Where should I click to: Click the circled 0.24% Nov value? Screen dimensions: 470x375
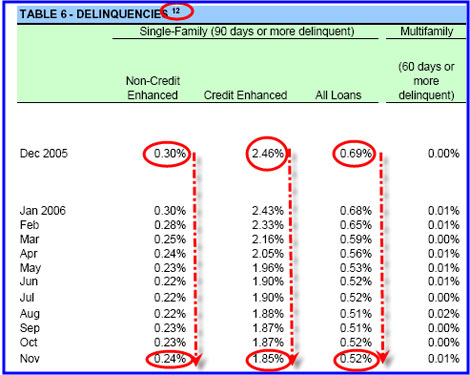coord(170,359)
